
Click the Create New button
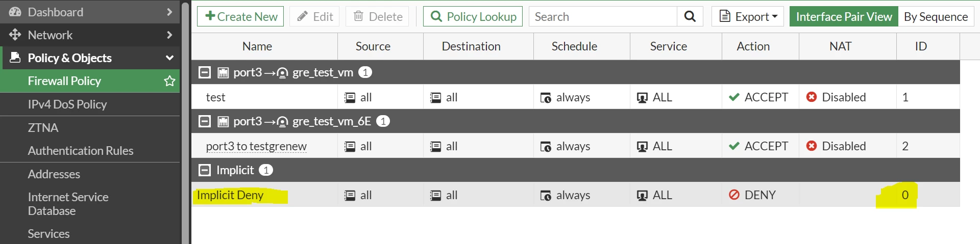[x=240, y=16]
